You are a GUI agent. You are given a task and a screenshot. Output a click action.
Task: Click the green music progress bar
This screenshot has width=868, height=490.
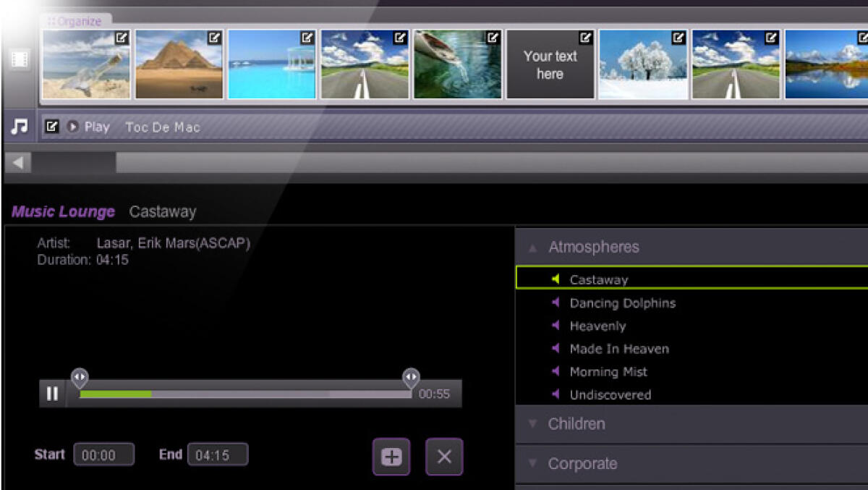115,394
